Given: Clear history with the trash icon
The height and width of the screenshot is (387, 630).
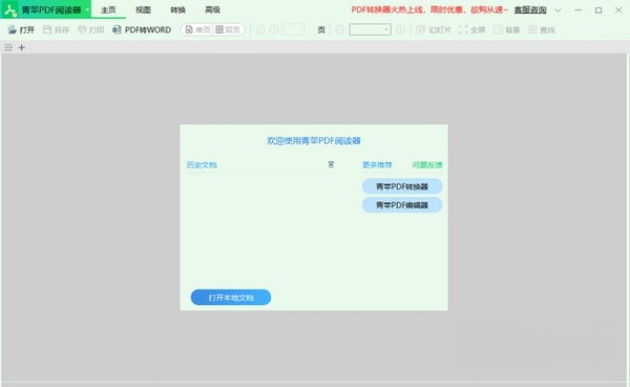Looking at the screenshot, I should (x=331, y=164).
